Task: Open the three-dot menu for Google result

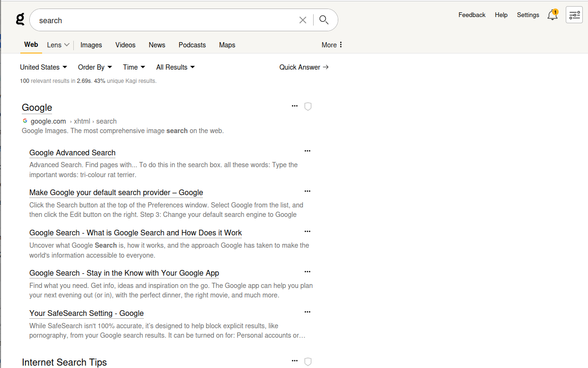Action: pyautogui.click(x=295, y=106)
